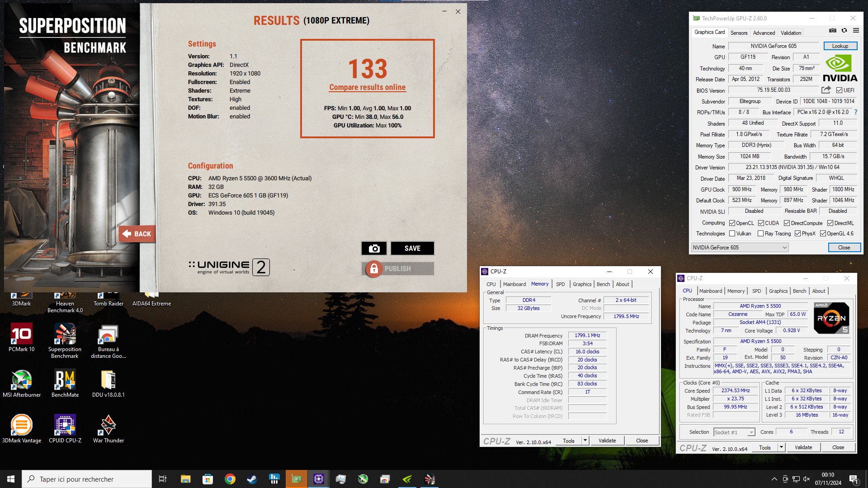This screenshot has height=488, width=868.
Task: Open the CPUID CPU-Z desktop shortcut
Action: pyautogui.click(x=65, y=429)
